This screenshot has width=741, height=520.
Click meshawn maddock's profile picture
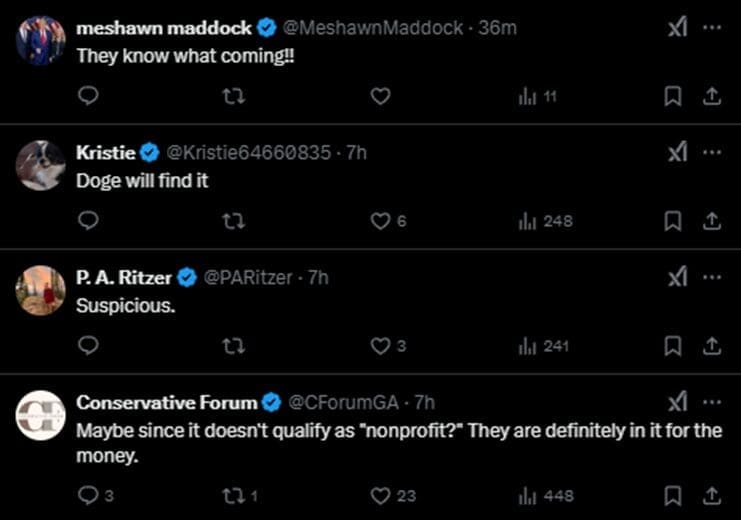tap(41, 41)
